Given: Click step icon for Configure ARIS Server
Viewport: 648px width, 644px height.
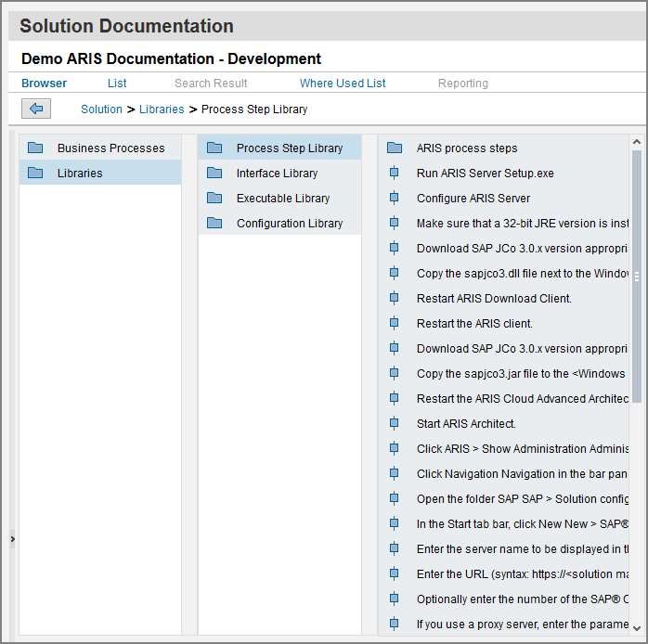Looking at the screenshot, I should tap(395, 198).
